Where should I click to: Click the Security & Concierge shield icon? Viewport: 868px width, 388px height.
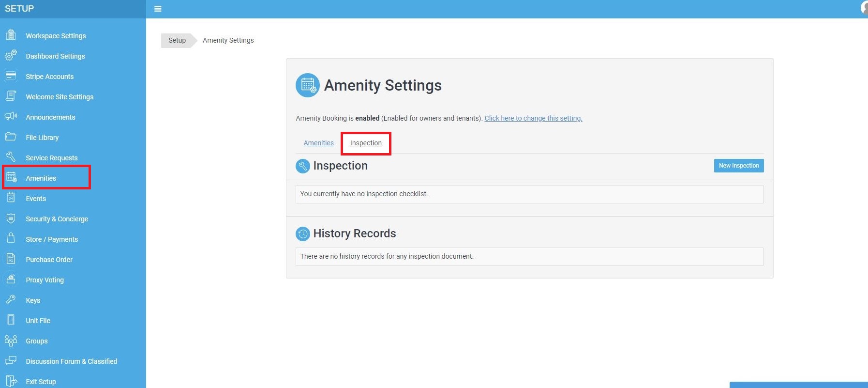tap(11, 218)
